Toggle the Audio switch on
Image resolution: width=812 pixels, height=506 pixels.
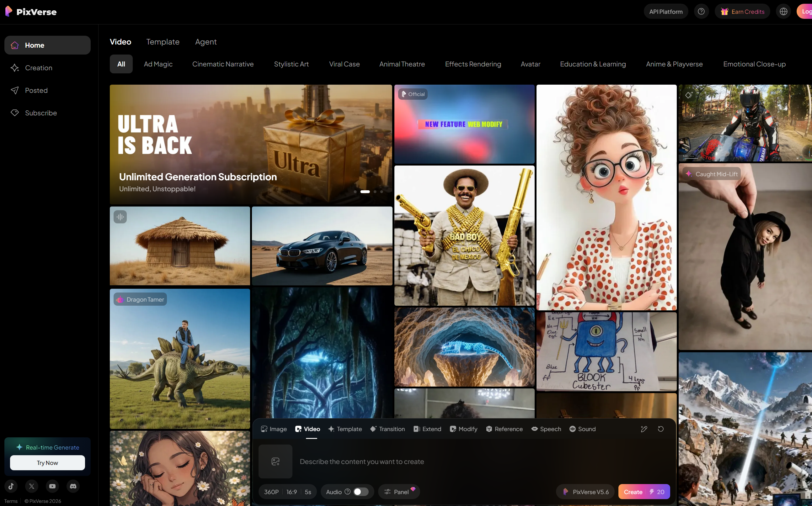pos(361,492)
